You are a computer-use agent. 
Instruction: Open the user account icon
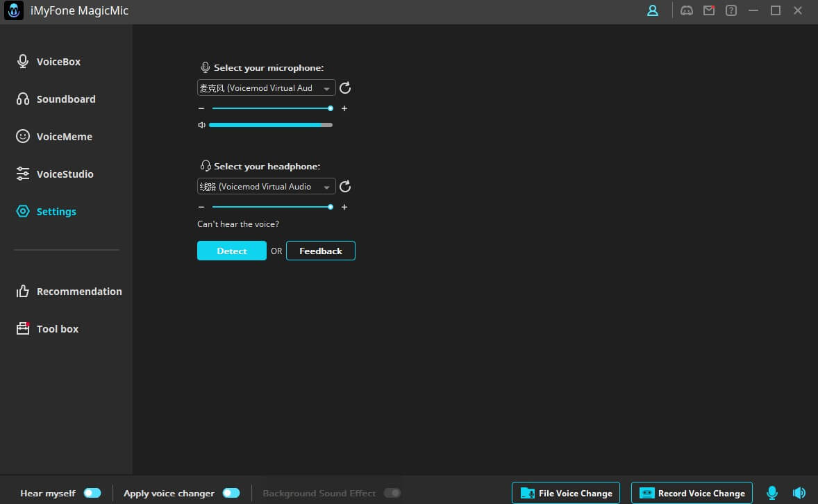(653, 10)
